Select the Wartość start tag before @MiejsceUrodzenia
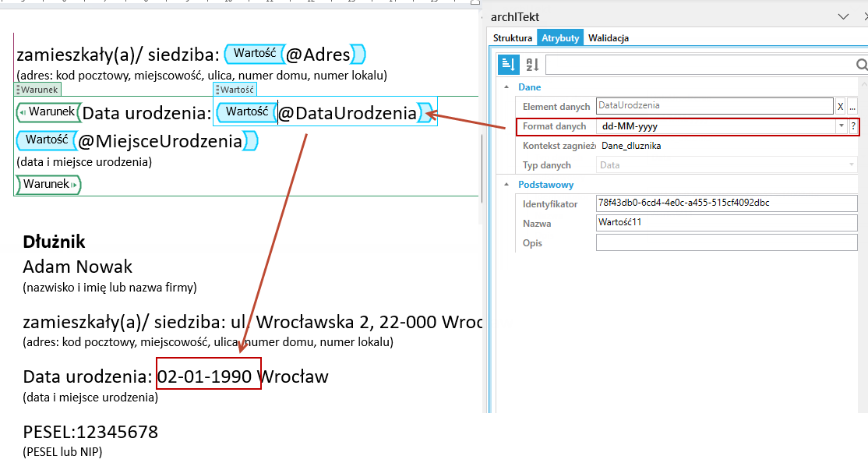The width and height of the screenshot is (868, 463). [47, 140]
